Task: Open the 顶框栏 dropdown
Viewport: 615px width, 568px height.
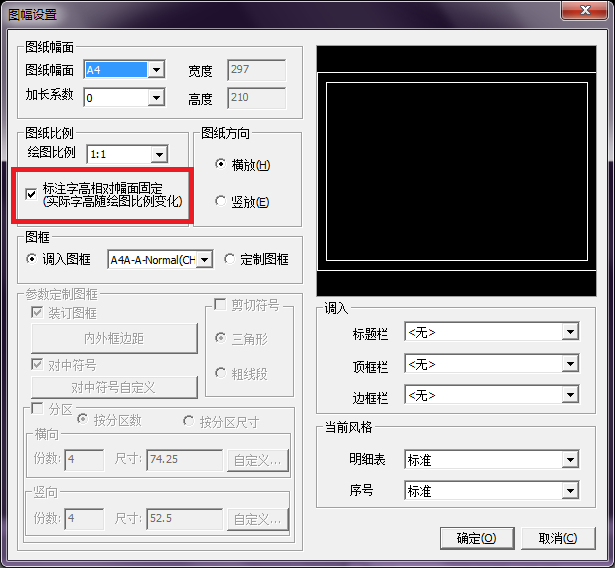Action: coord(570,364)
